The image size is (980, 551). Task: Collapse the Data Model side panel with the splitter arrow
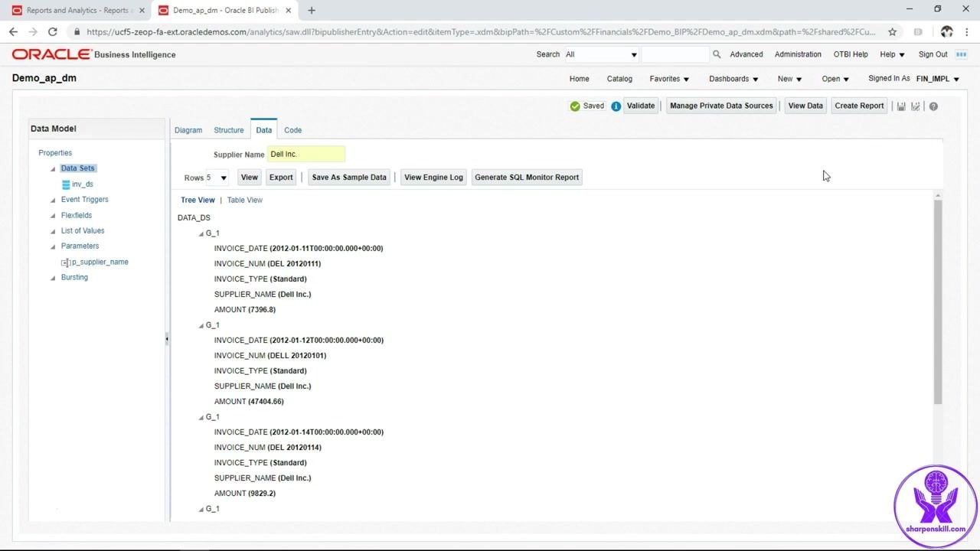167,338
